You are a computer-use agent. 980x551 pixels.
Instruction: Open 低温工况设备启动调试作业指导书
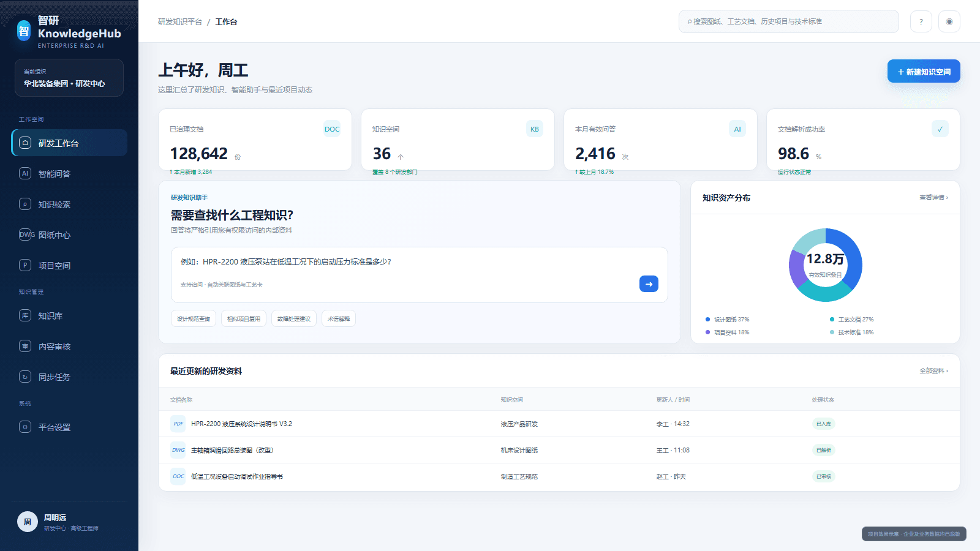click(237, 476)
